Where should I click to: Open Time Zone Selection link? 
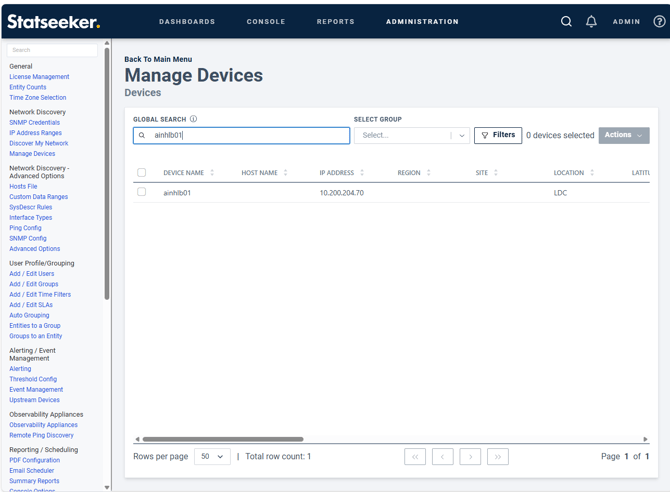coord(38,97)
